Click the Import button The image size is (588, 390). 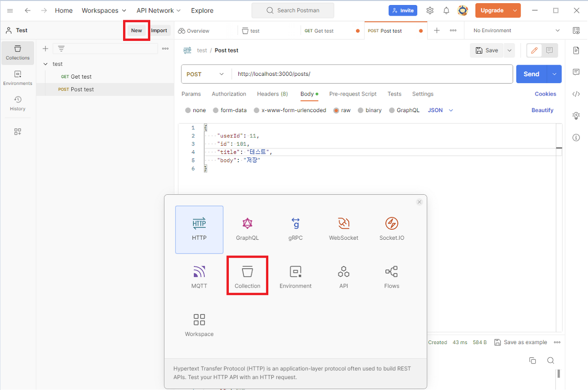coord(159,30)
